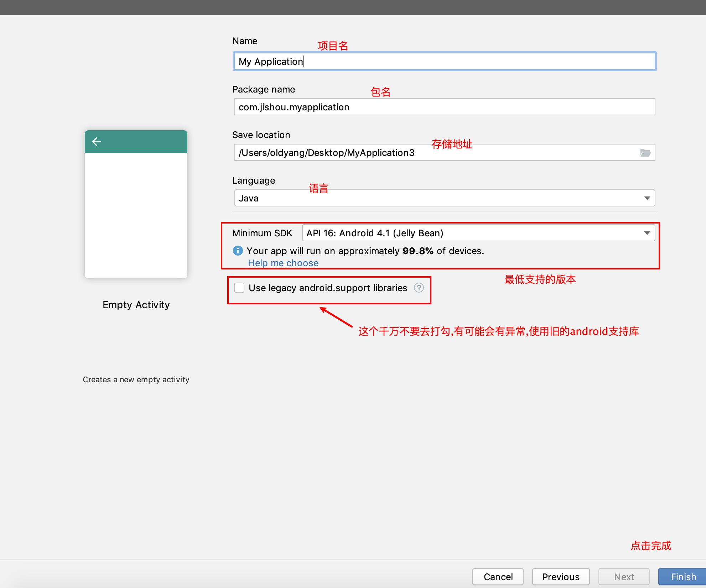The image size is (706, 588).
Task: Click the info icon next to device percentage
Action: click(x=238, y=251)
